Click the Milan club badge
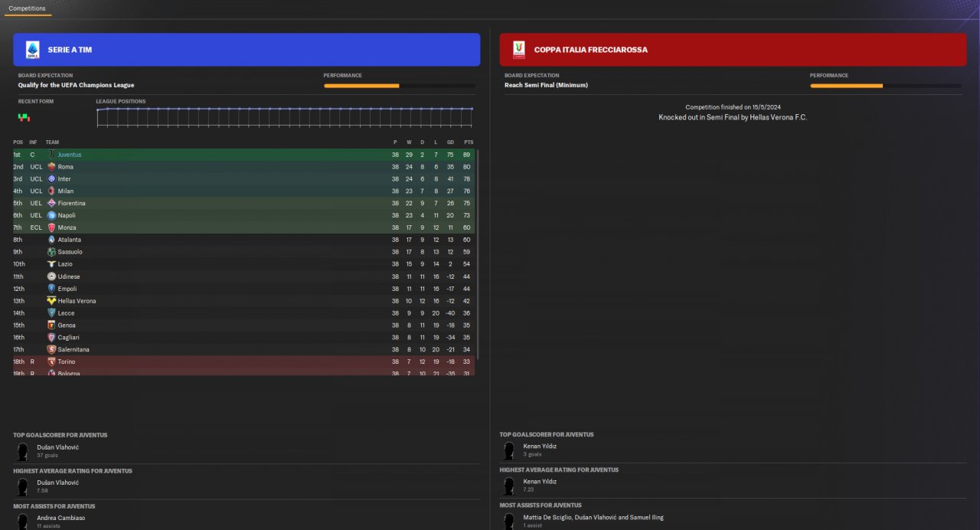 click(51, 191)
